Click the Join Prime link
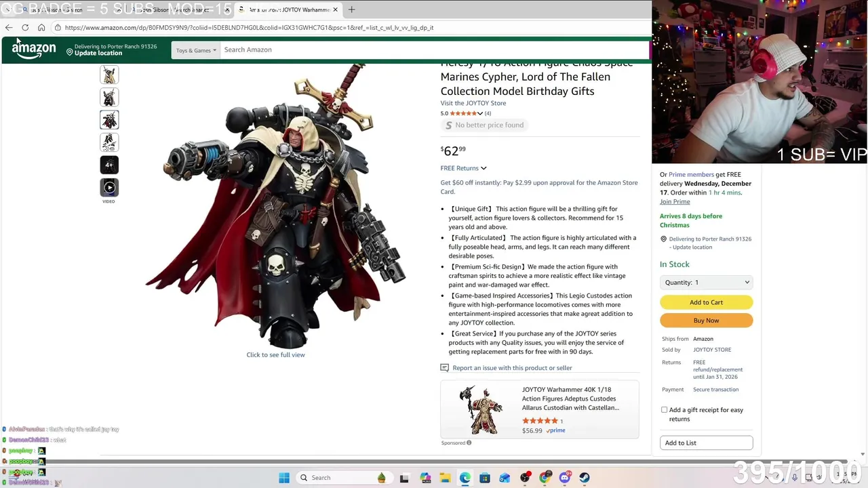 (x=675, y=201)
